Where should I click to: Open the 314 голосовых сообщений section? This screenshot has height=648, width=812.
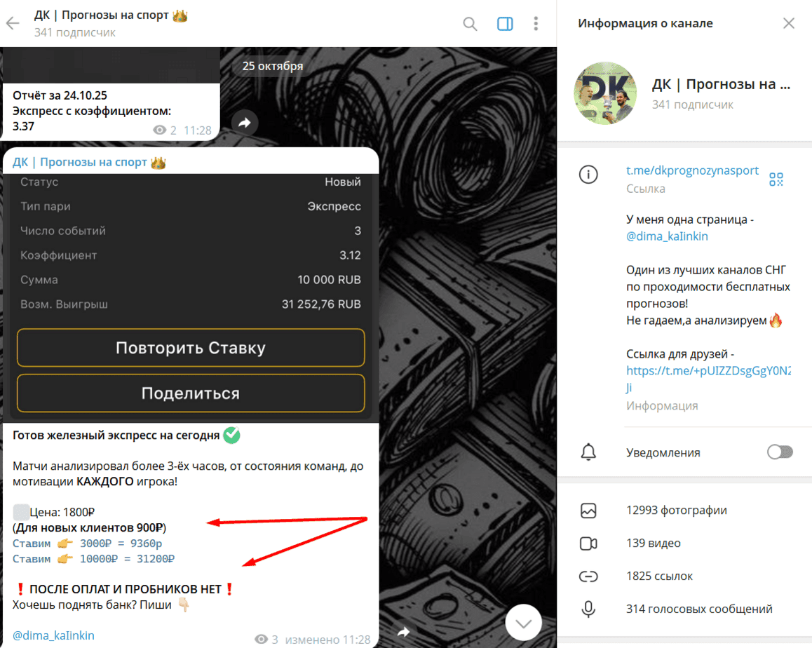[x=698, y=609]
